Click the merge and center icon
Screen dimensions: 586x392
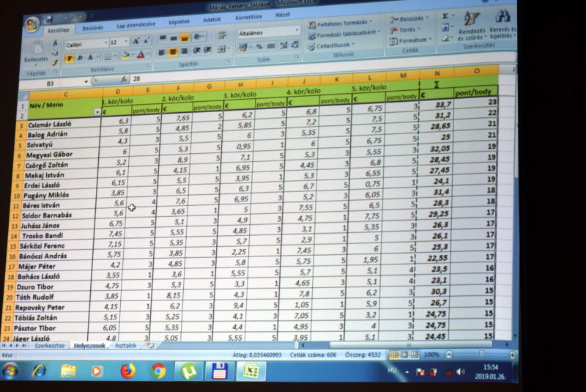(221, 49)
